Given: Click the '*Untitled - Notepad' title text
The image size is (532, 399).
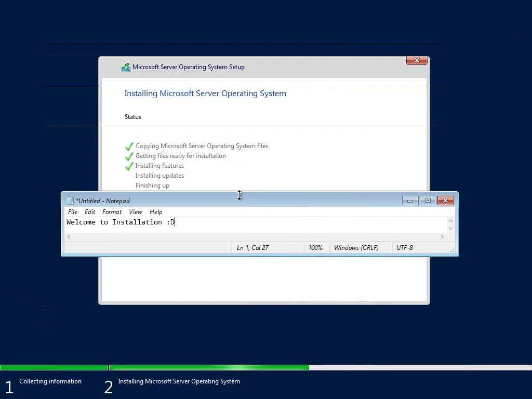Looking at the screenshot, I should [103, 201].
